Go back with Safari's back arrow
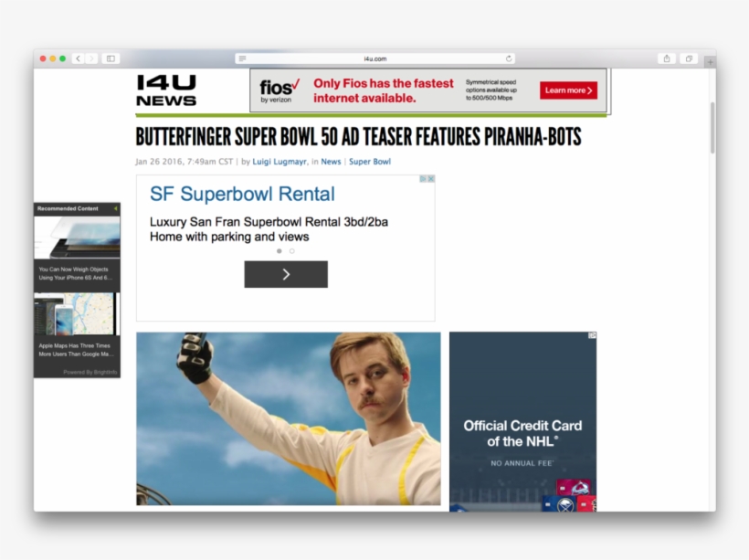 (x=79, y=58)
